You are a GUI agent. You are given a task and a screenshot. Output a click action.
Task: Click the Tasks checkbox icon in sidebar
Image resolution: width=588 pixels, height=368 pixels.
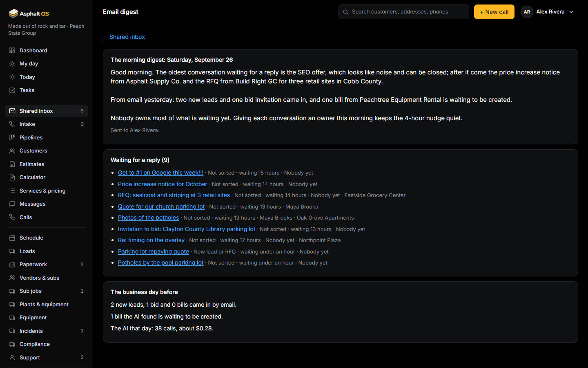(12, 90)
